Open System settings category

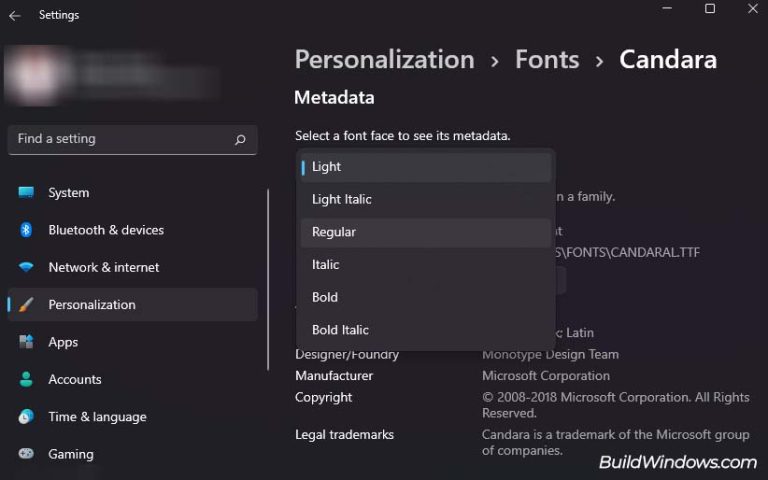pyautogui.click(x=133, y=192)
